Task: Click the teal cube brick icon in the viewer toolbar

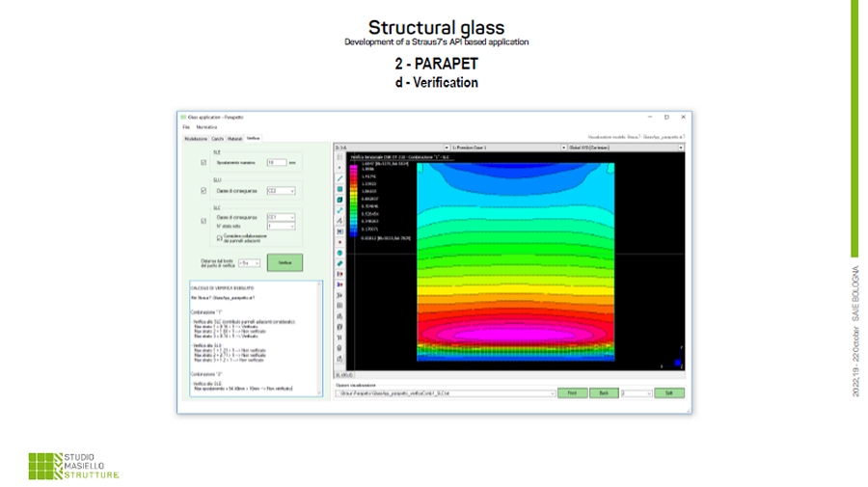Action: coord(339,200)
